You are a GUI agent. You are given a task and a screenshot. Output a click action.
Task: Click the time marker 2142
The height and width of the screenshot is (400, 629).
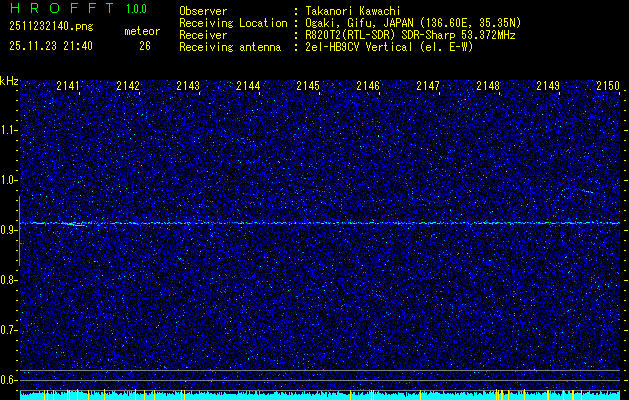(x=128, y=85)
